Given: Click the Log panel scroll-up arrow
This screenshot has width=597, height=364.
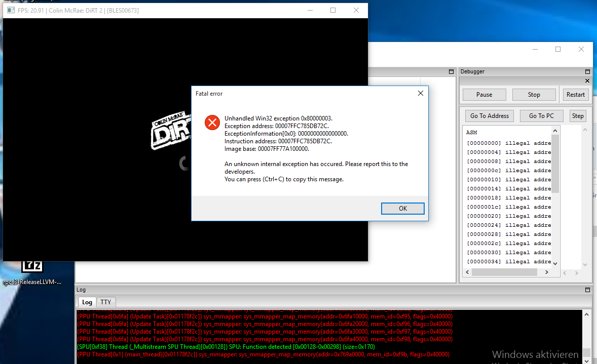Looking at the screenshot, I should point(587,314).
